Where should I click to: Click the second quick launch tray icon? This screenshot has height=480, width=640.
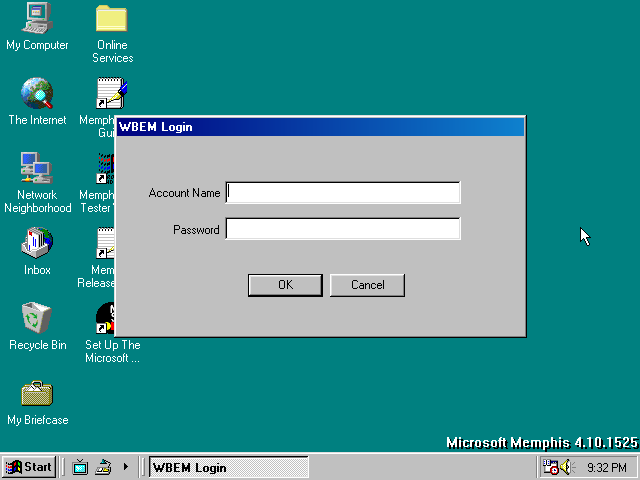[x=103, y=467]
